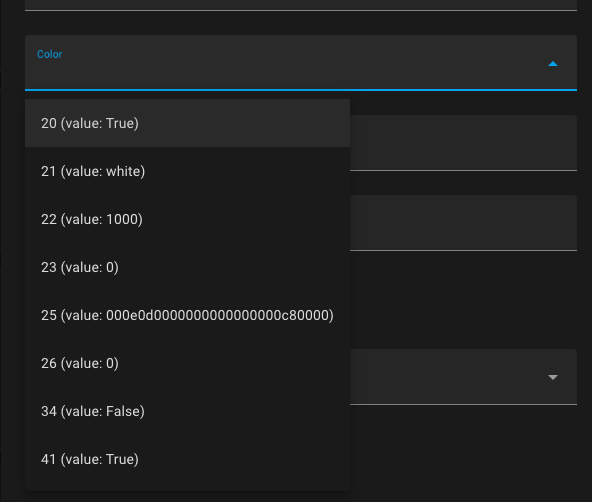This screenshot has height=502, width=592.
Task: Dismiss list via blank area beside option 25
Action: [x=463, y=300]
